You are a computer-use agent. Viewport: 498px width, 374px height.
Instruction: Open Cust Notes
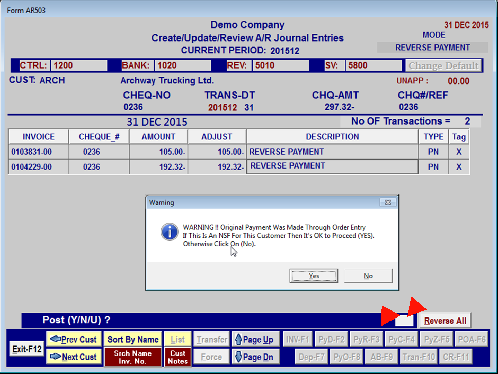coord(178,357)
